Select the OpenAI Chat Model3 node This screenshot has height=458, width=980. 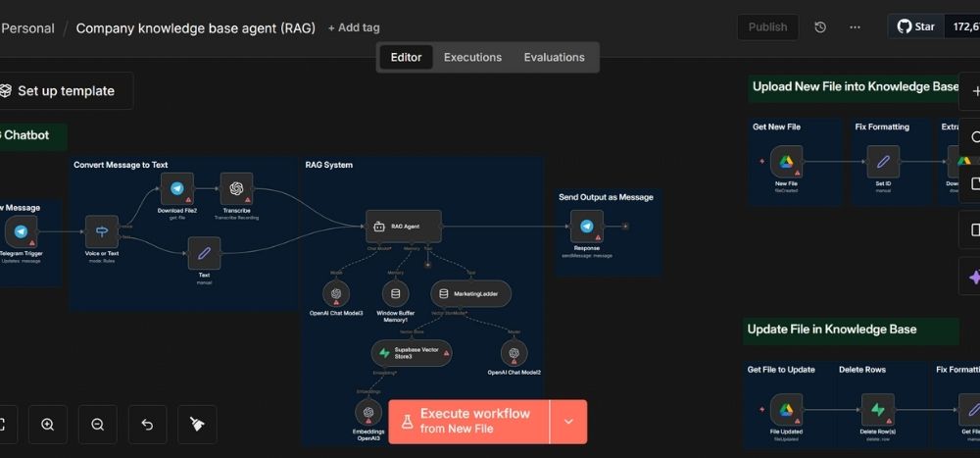click(336, 293)
